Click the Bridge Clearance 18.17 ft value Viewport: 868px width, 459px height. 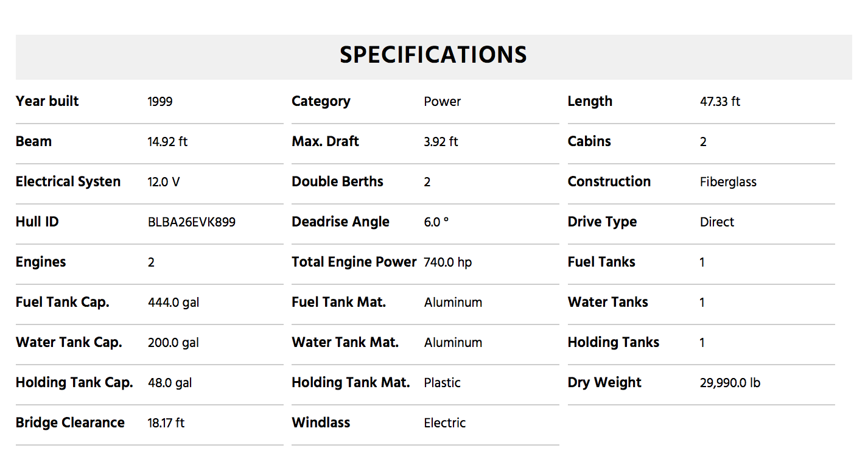pos(166,423)
